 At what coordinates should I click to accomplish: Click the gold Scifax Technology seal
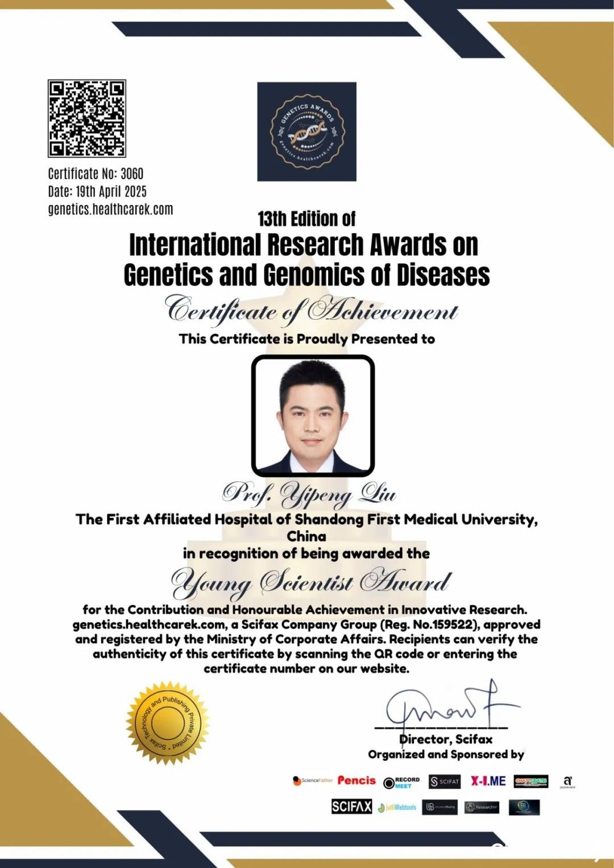[x=168, y=723]
